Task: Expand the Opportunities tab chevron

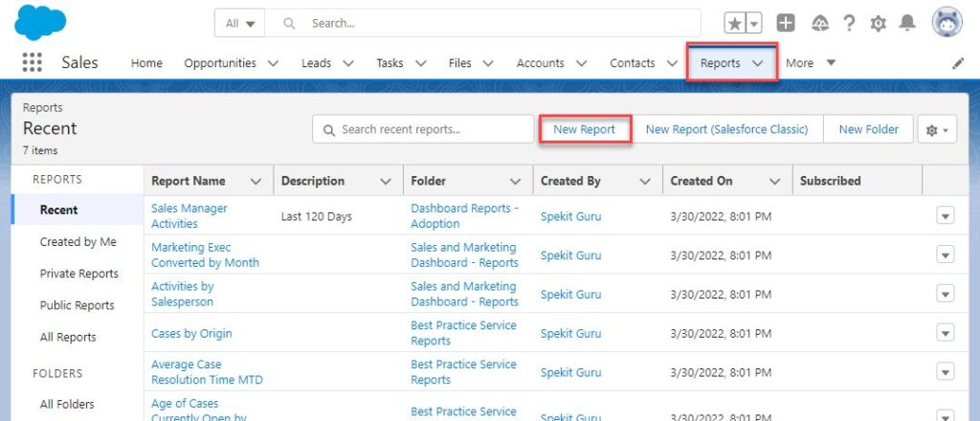Action: 273,63
